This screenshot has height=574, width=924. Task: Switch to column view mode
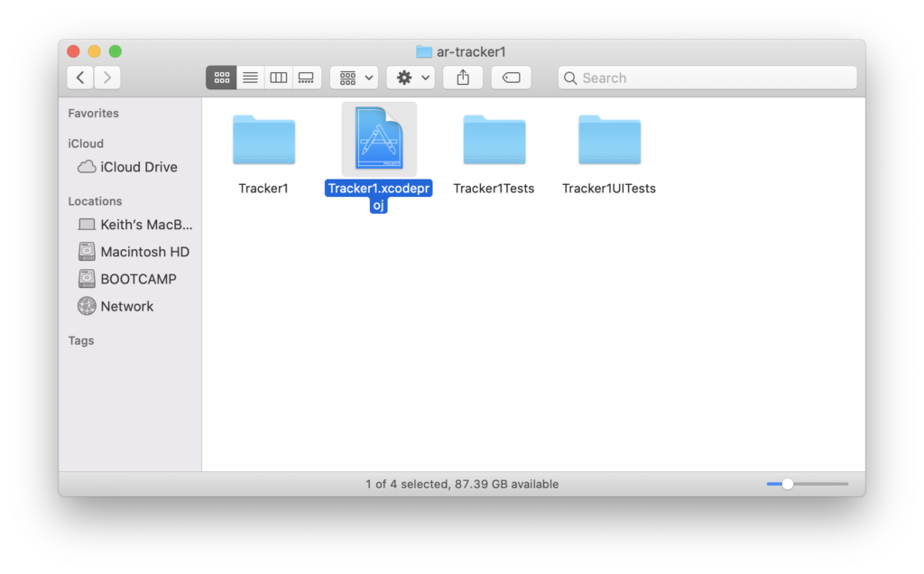click(279, 78)
